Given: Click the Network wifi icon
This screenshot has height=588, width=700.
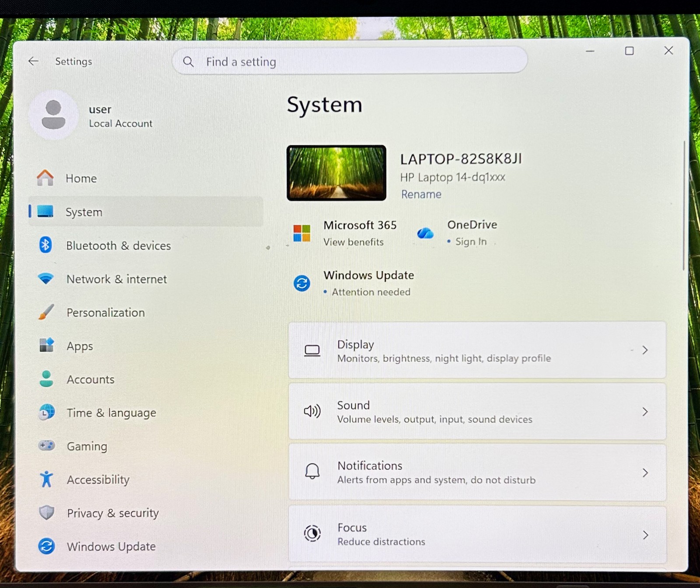Looking at the screenshot, I should click(x=45, y=278).
